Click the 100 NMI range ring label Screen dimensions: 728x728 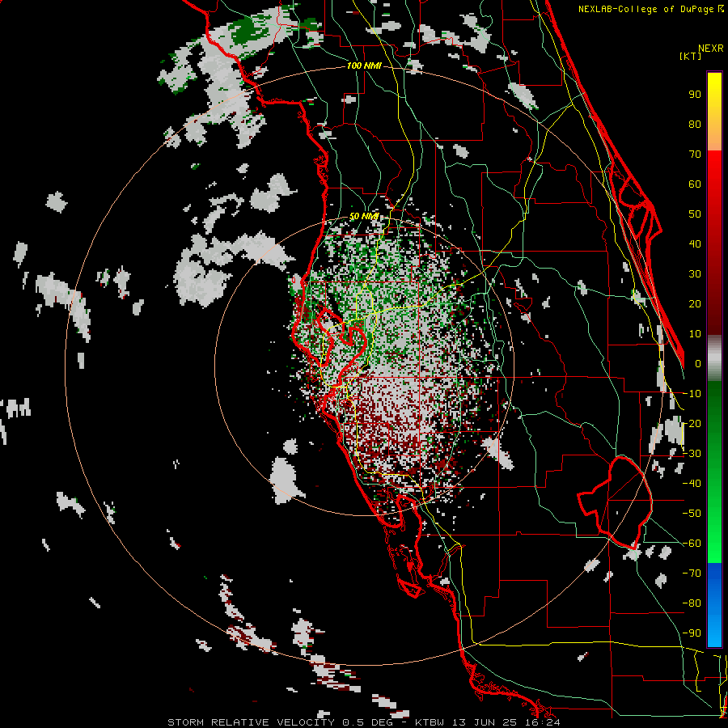click(x=364, y=66)
